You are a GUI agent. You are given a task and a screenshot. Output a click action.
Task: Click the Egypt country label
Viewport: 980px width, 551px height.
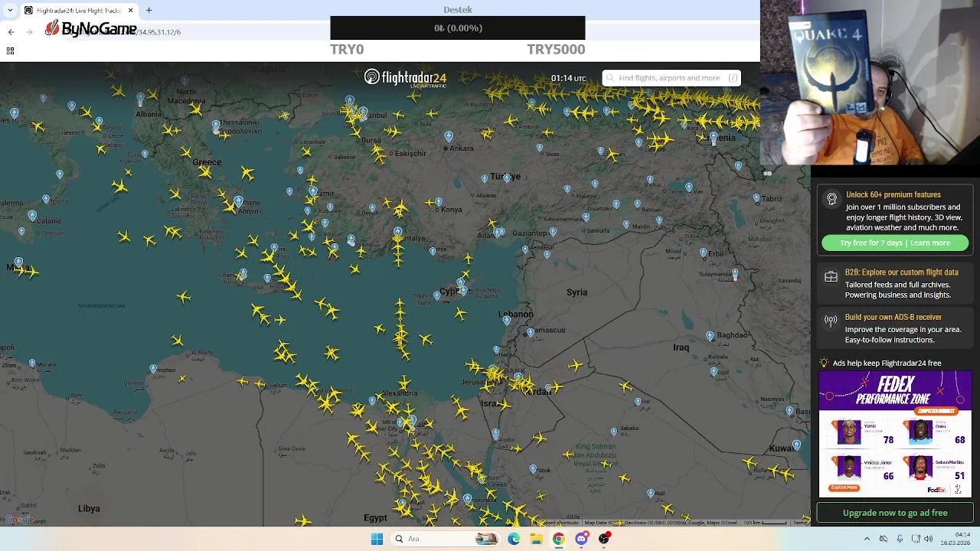coord(375,518)
